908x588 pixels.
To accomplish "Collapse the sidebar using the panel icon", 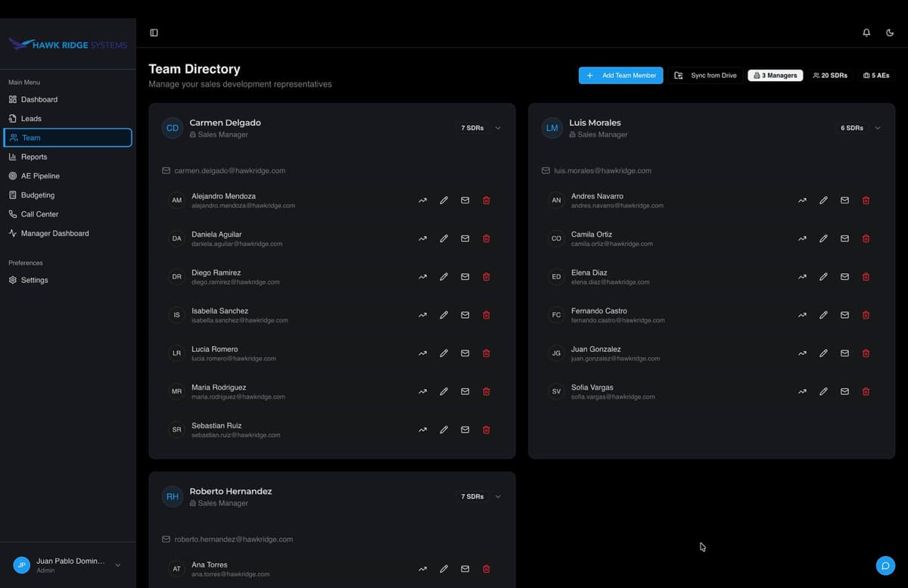I will tap(154, 32).
